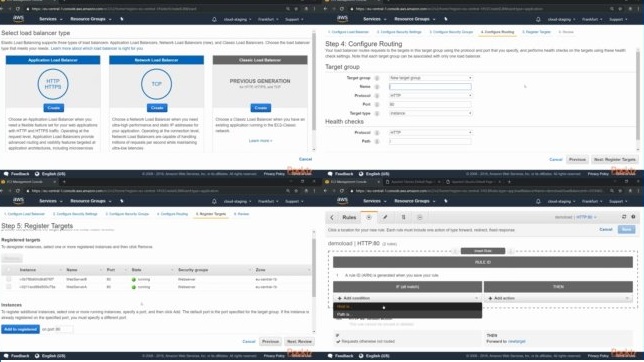This screenshot has height=362, width=644.
Task: Choose the Host is option in the condition menu
Action: (x=407, y=307)
